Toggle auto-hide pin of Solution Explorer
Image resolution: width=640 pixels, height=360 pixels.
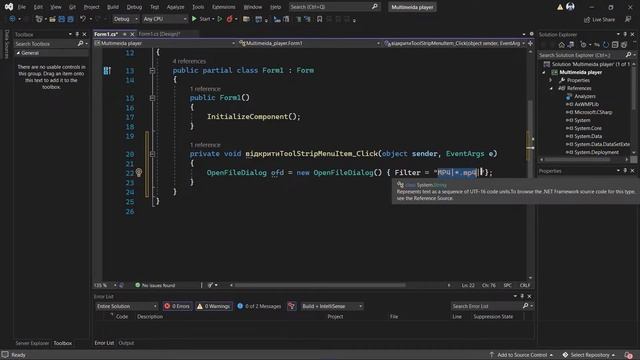[625, 34]
